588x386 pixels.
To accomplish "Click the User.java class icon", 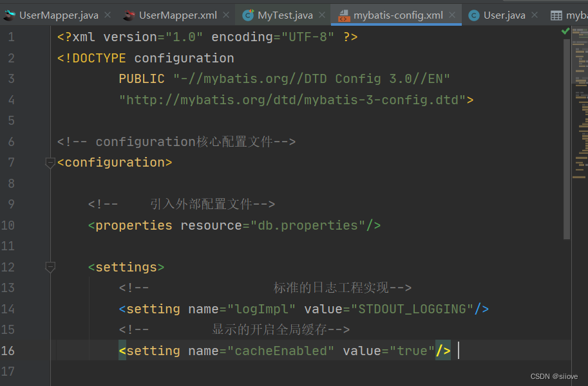I will point(474,15).
